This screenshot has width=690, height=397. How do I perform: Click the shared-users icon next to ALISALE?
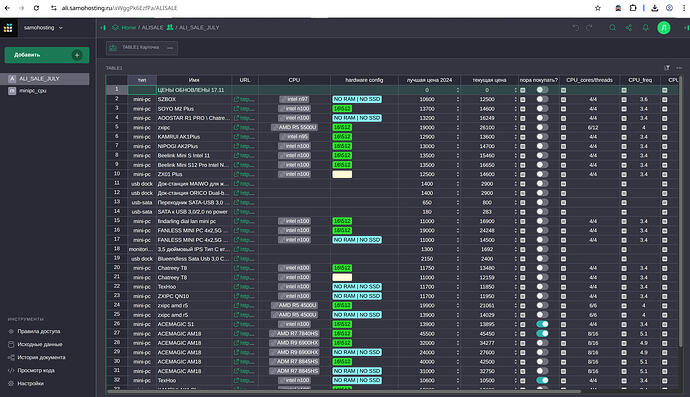170,27
